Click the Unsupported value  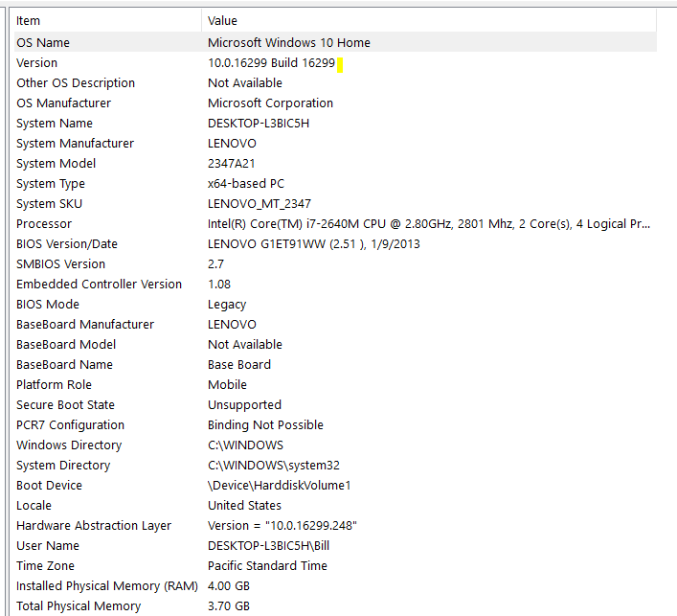[244, 405]
